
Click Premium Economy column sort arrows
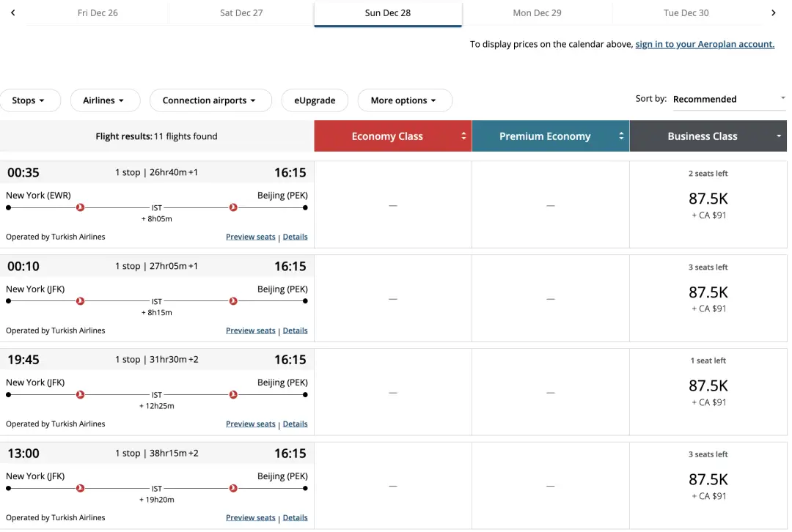[621, 136]
